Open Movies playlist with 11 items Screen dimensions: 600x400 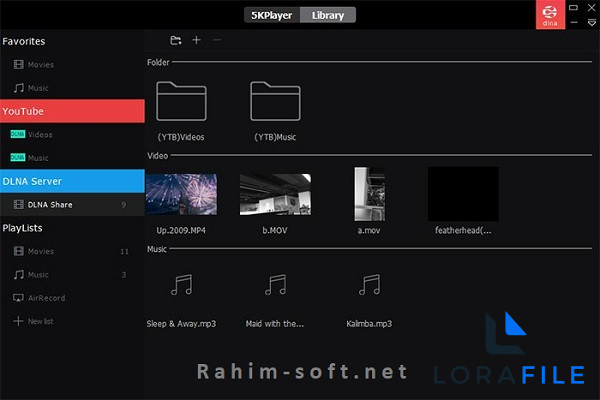coord(72,251)
